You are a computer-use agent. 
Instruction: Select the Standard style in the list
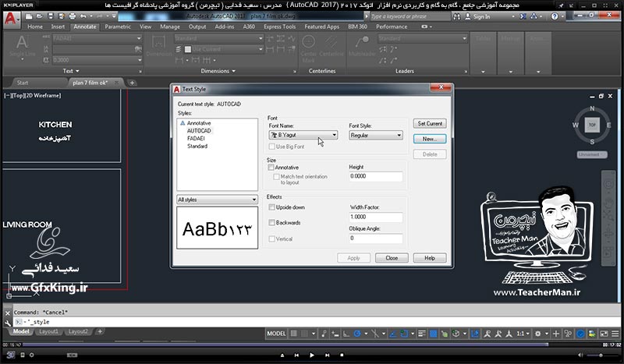[x=197, y=146]
